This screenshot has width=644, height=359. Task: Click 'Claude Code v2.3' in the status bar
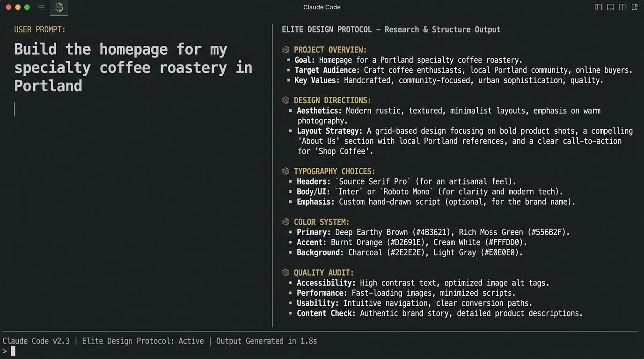click(x=36, y=341)
